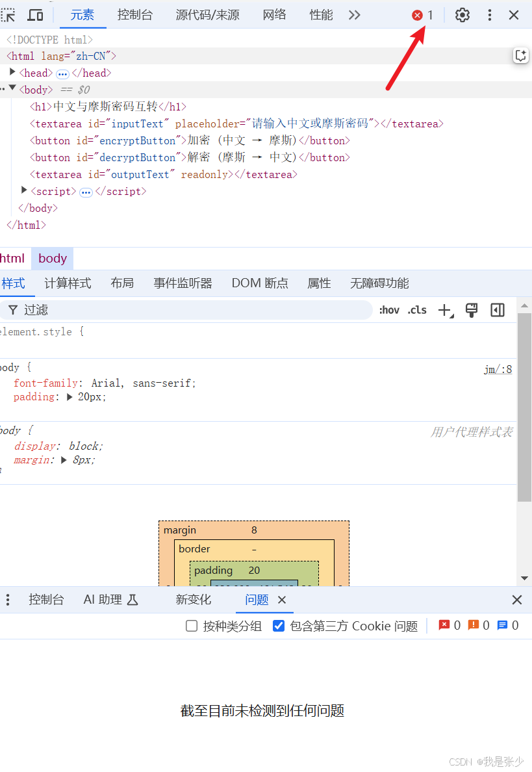Click the blue improvements counter icon
532x772 pixels.
[502, 625]
